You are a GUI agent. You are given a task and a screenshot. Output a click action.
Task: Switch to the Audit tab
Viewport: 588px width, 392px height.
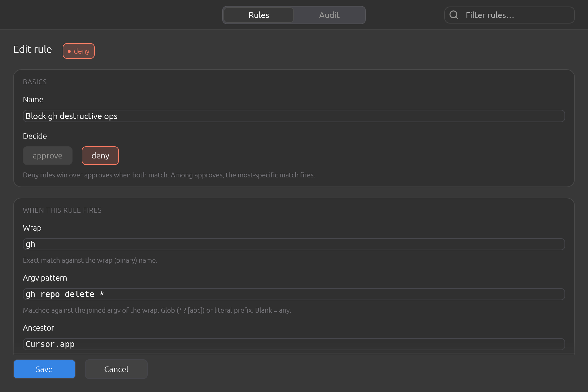click(329, 15)
